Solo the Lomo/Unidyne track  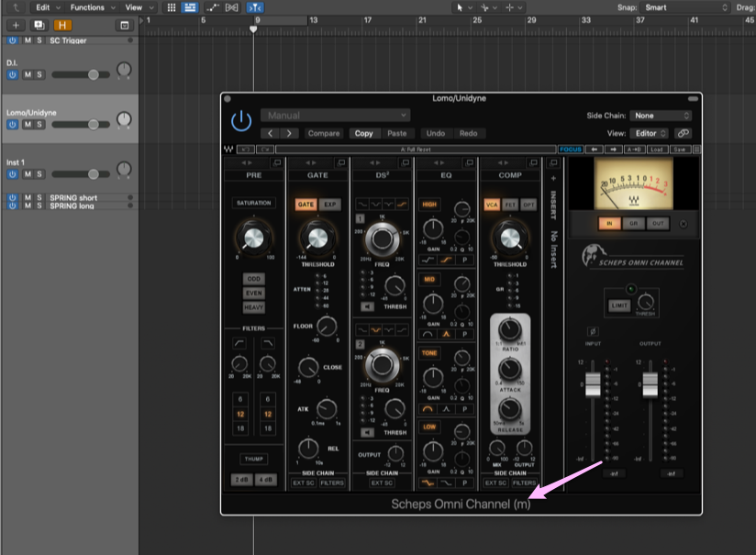point(39,125)
